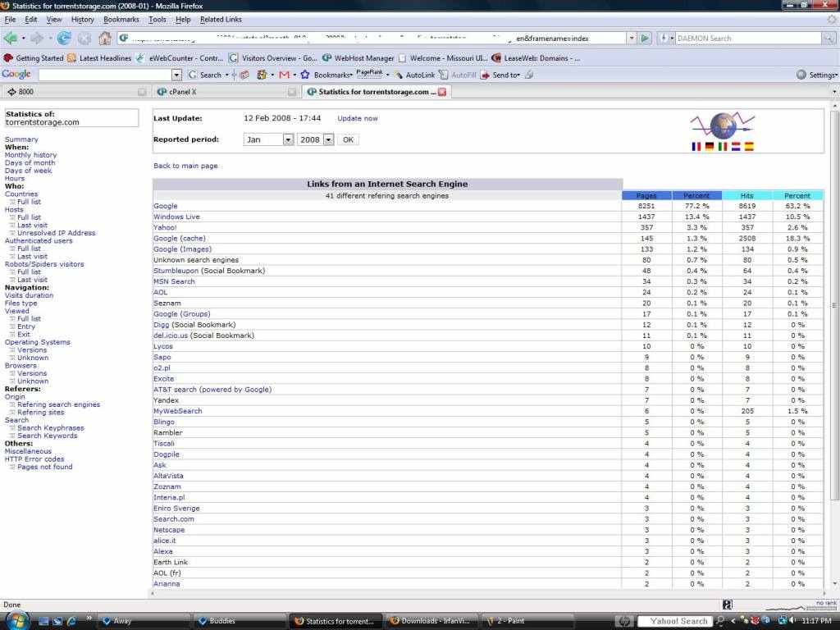Open the Bookmarks menu

click(x=121, y=19)
